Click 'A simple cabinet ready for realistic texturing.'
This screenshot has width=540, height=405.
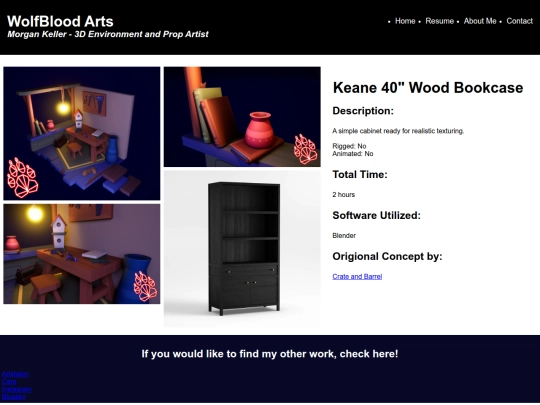(x=398, y=131)
